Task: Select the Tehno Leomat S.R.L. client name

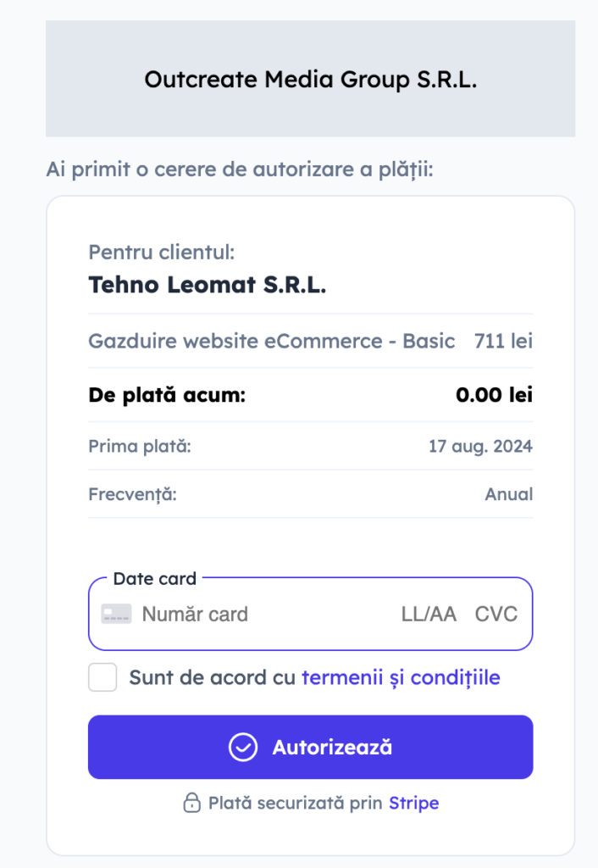Action: [208, 285]
